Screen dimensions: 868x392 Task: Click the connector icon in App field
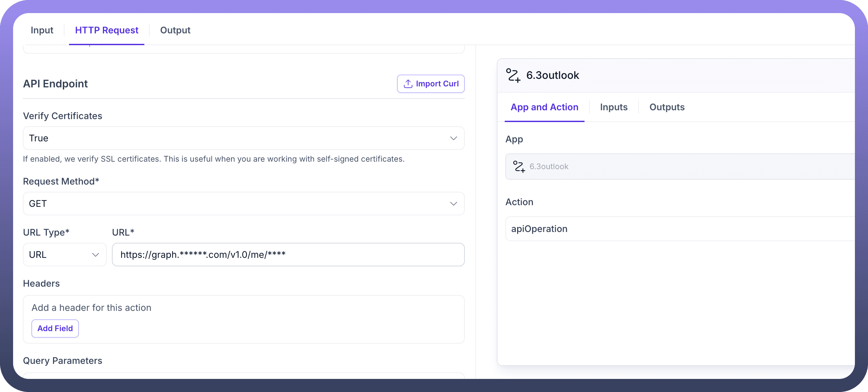pos(518,166)
